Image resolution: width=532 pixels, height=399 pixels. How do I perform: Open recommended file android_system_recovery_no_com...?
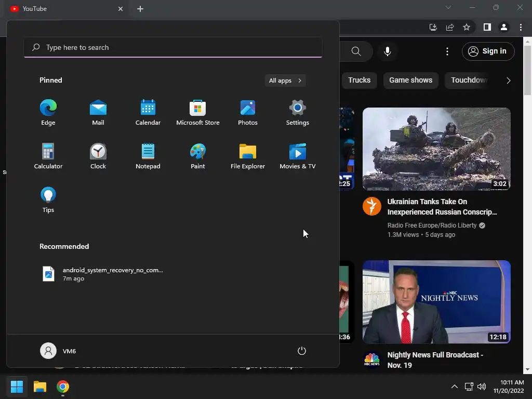pos(103,274)
